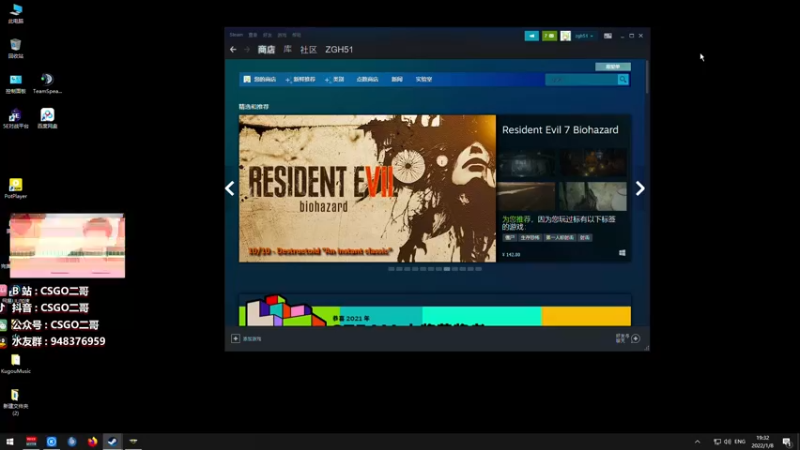Open This PC desktop icon

coord(16,13)
